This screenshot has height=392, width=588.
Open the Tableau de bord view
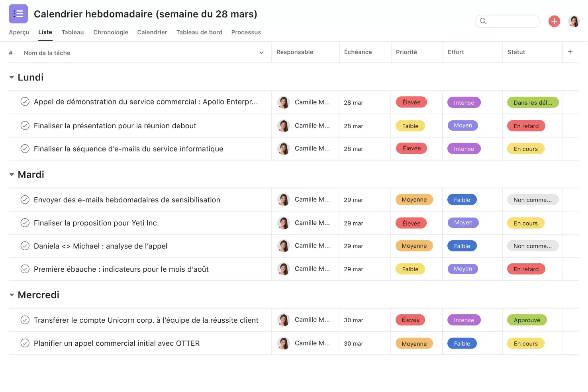199,32
